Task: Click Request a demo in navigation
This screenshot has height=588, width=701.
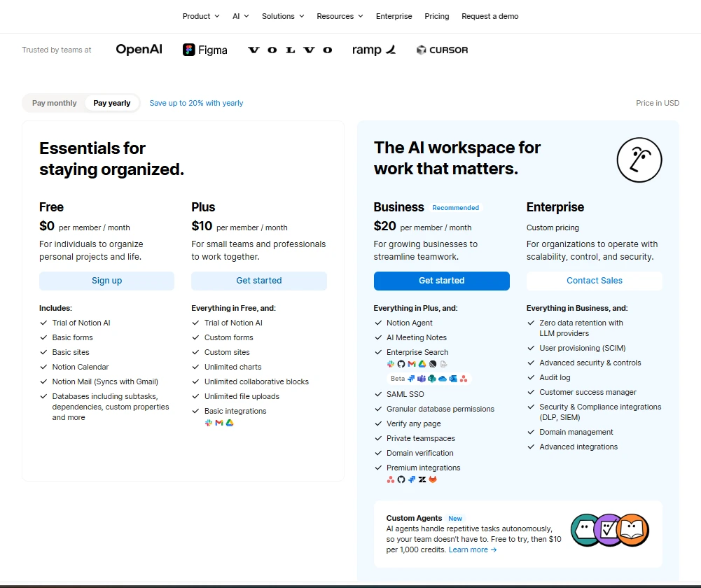Action: tap(490, 16)
